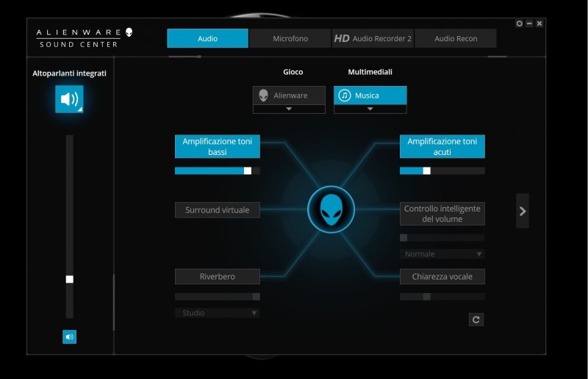
Task: Mute the speaker using bottom volume icon
Action: [69, 337]
